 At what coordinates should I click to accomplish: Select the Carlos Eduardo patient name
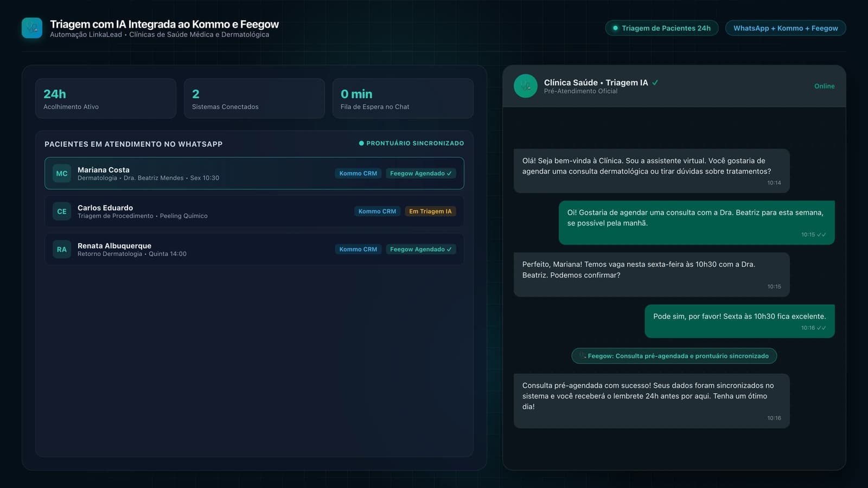(x=105, y=208)
